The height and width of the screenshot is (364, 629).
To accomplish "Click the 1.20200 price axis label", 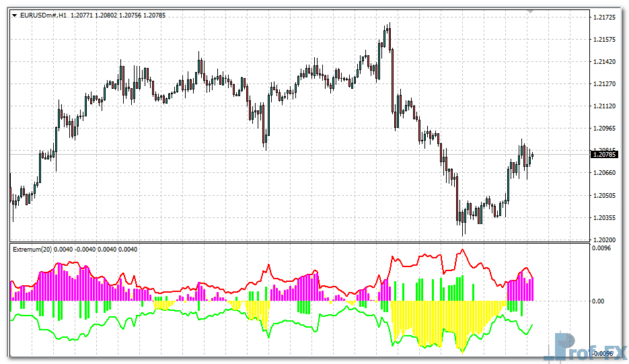I will tap(605, 240).
